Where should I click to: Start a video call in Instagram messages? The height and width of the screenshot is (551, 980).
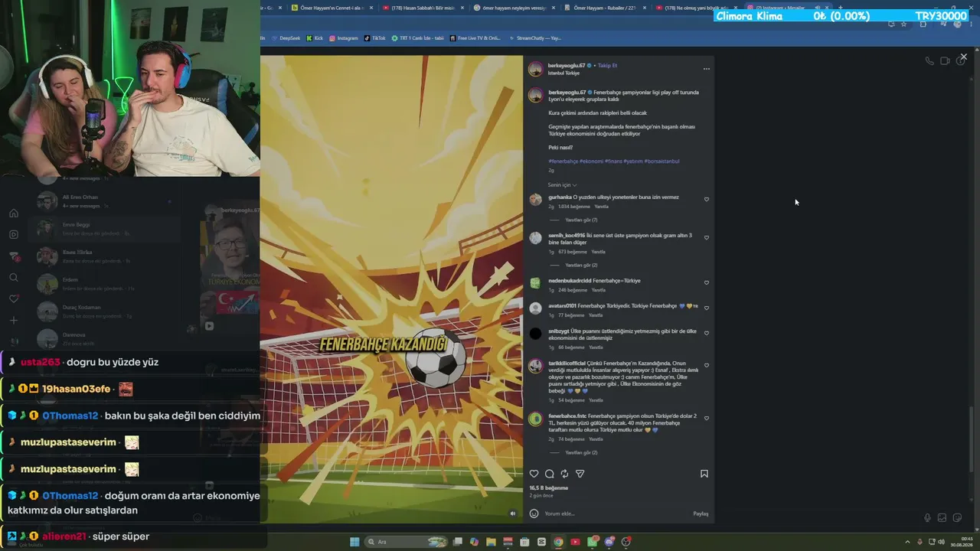point(945,61)
